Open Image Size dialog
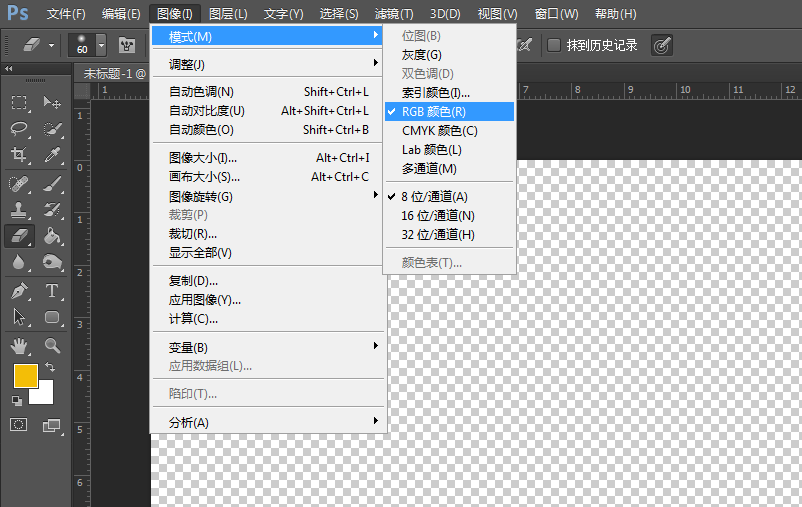 [x=268, y=158]
